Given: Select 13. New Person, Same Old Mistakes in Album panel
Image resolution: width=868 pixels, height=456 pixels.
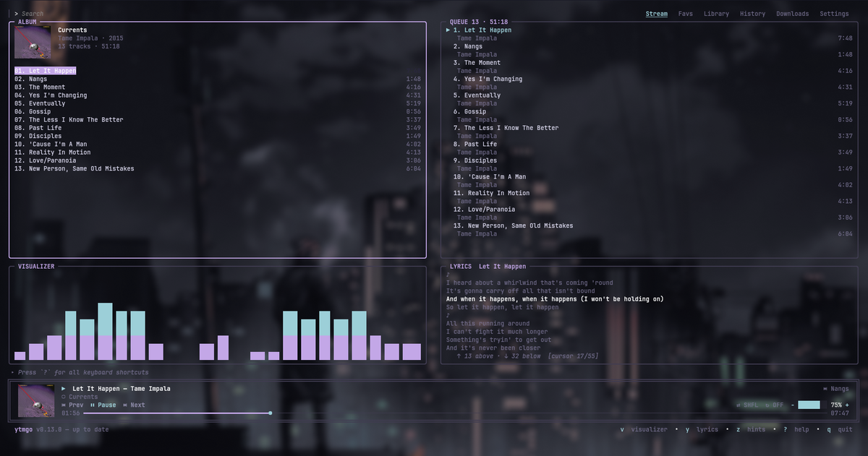Looking at the screenshot, I should click(x=217, y=168).
